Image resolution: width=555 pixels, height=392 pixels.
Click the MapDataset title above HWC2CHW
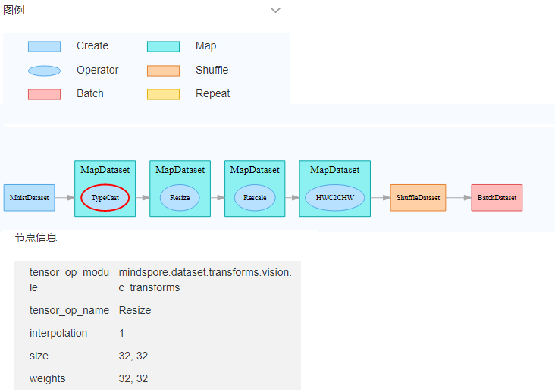tap(334, 170)
